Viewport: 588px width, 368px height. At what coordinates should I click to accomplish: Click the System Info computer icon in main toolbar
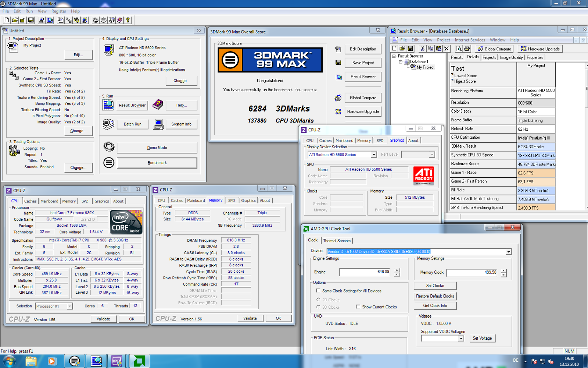point(42,20)
